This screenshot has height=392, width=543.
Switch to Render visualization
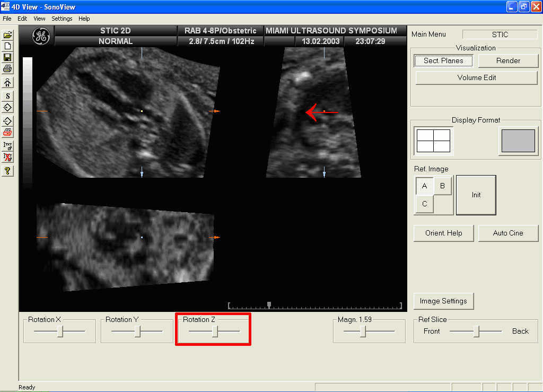pyautogui.click(x=508, y=60)
